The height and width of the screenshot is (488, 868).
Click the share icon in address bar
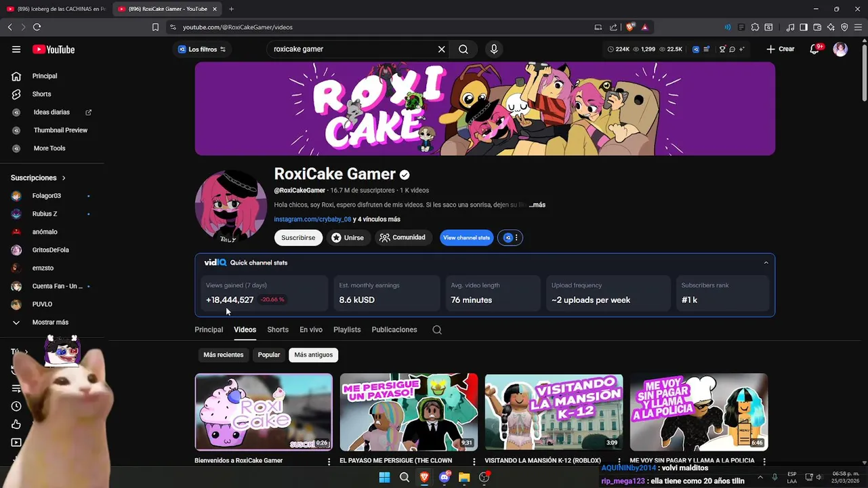coord(613,27)
